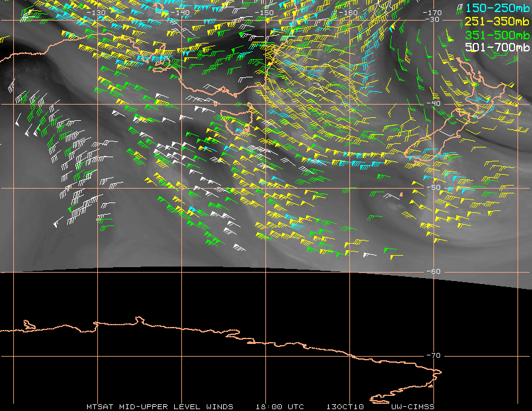Click the UW-CIMSS credit text
Viewport: 532px width, 411px height.
click(412, 407)
